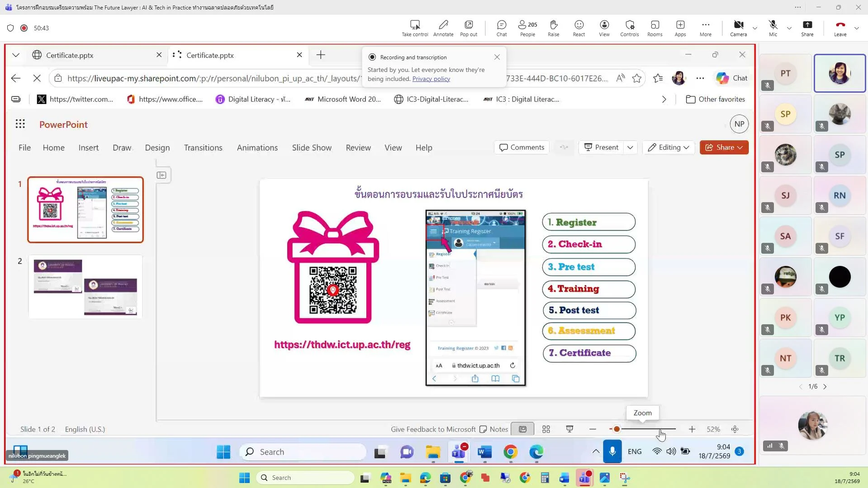Select the Insert ribbon tab

click(x=88, y=148)
